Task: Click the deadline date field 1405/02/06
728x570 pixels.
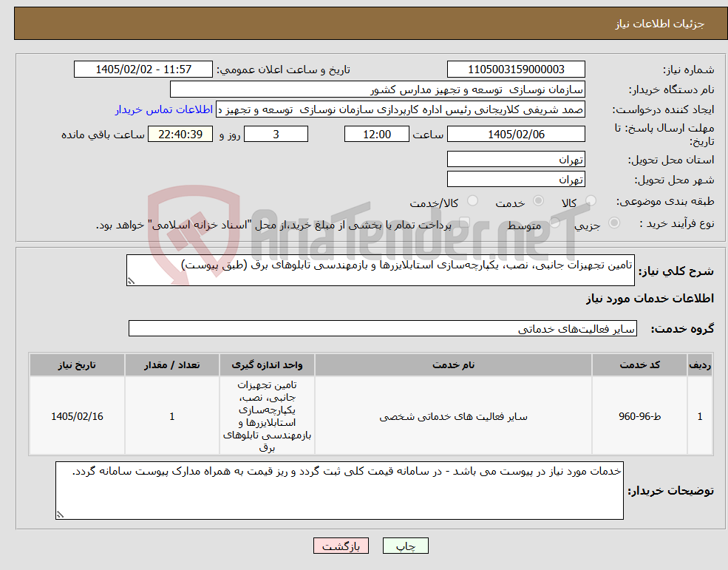Action: pos(516,135)
